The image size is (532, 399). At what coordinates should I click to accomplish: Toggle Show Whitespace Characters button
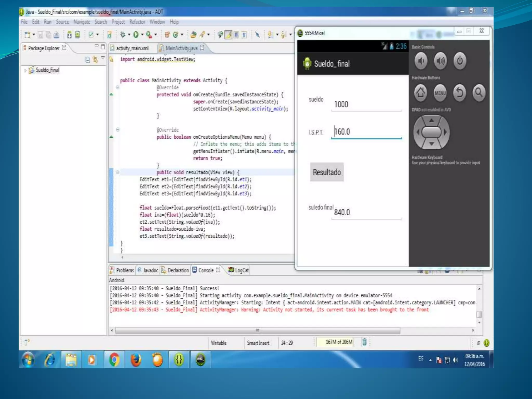pyautogui.click(x=244, y=35)
